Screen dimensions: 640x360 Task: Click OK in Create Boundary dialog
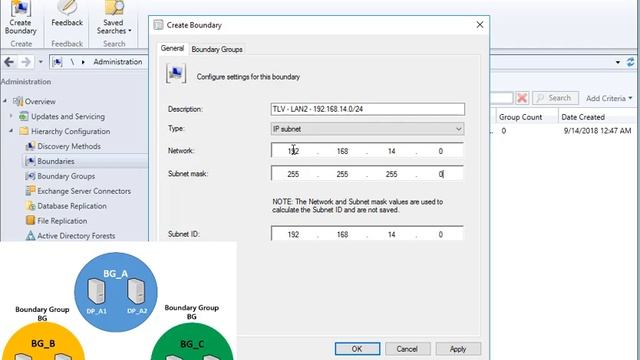coord(357,349)
